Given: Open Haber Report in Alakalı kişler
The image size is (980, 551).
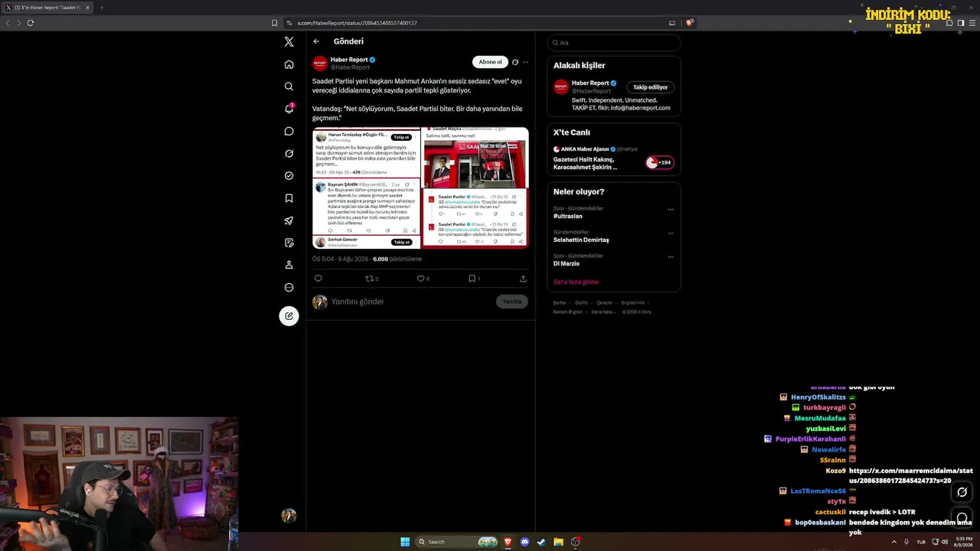Looking at the screenshot, I should pyautogui.click(x=590, y=83).
